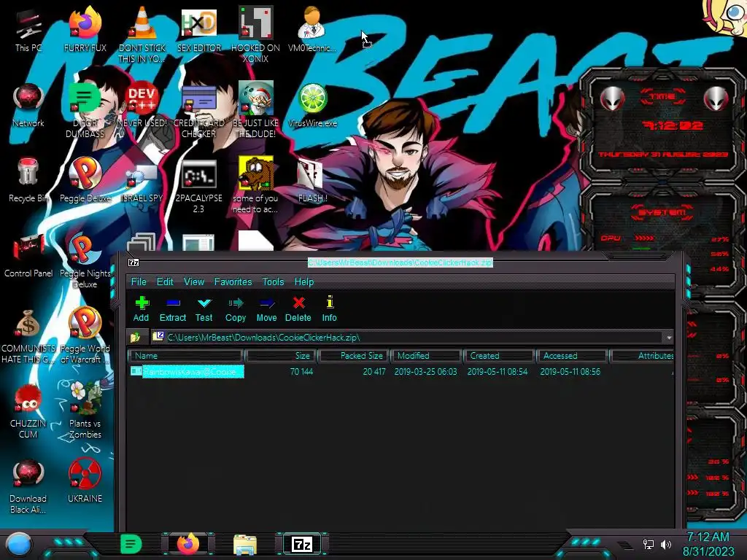
Task: Open the Help menu
Action: (304, 281)
